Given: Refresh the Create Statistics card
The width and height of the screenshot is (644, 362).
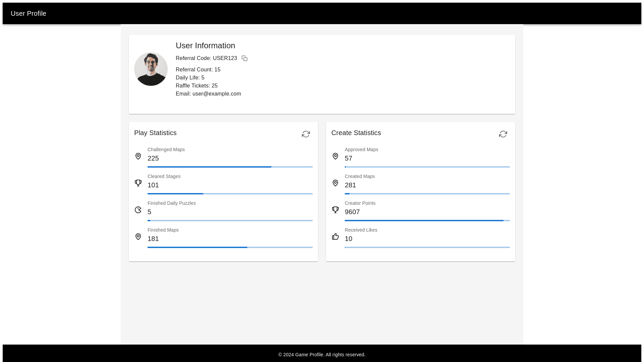Looking at the screenshot, I should [x=503, y=134].
